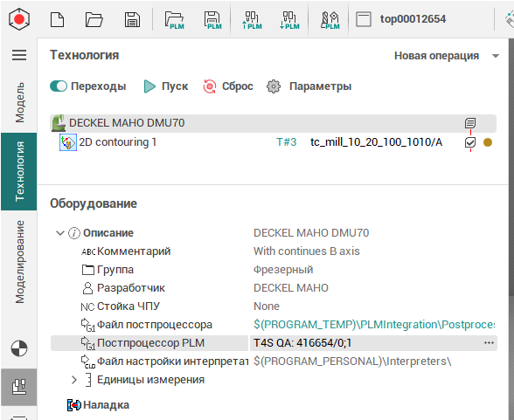Viewport: 514px width, 420px height.
Task: Open Параметры settings
Action: tap(309, 86)
